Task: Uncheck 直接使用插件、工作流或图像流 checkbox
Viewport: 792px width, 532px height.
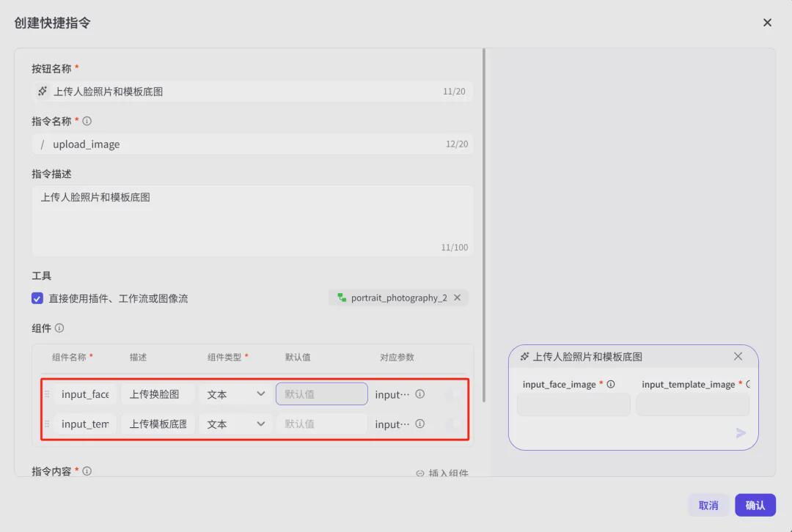Action: 37,298
